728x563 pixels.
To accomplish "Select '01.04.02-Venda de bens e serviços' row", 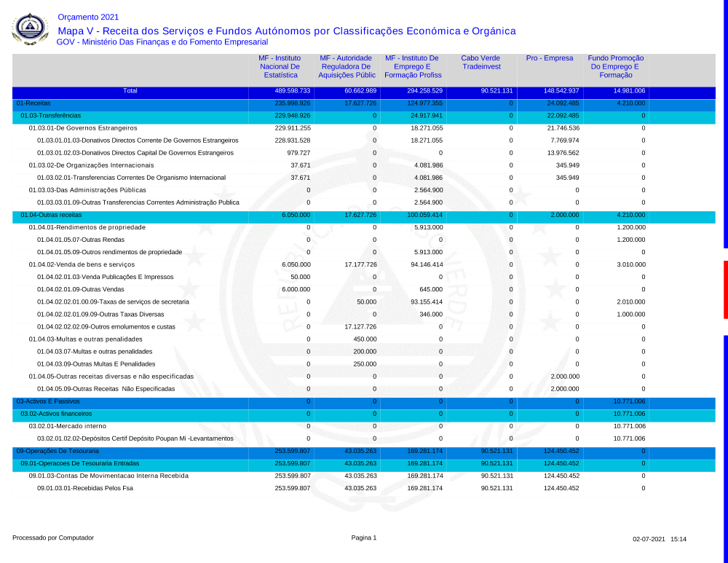I will [82, 264].
